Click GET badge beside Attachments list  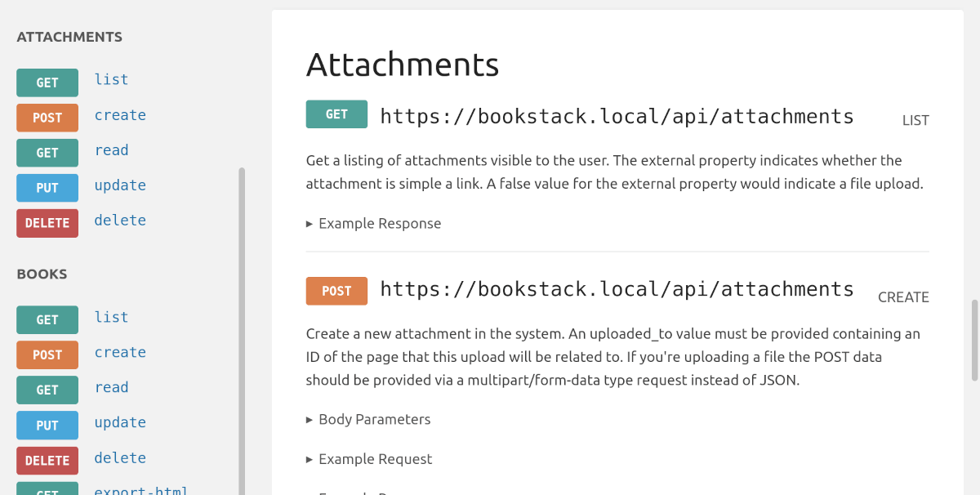coord(47,82)
